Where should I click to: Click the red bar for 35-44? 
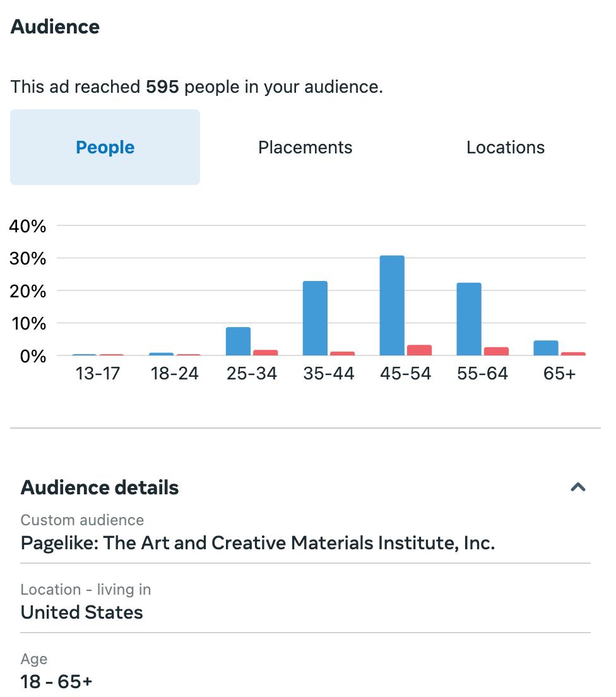[x=342, y=353]
